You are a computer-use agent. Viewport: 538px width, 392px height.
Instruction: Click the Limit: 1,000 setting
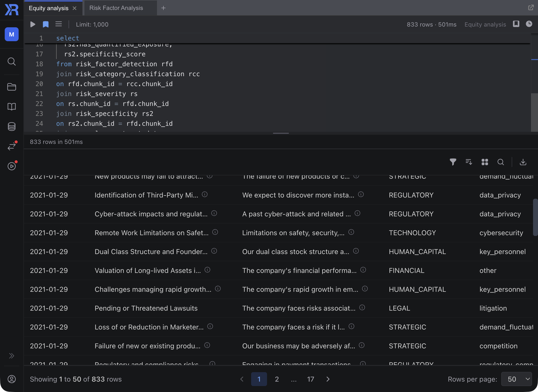92,25
